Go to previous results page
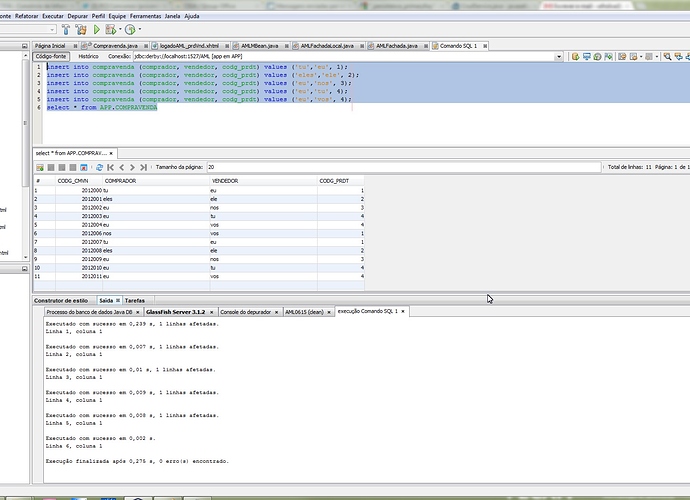 point(122,167)
